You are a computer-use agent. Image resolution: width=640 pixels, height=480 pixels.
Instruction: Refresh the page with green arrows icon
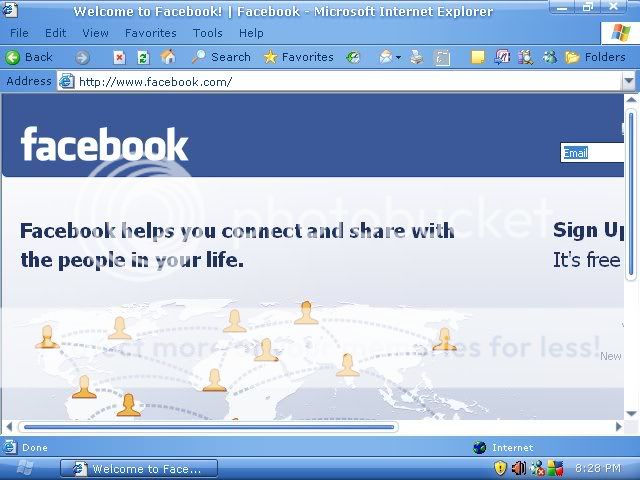(143, 58)
